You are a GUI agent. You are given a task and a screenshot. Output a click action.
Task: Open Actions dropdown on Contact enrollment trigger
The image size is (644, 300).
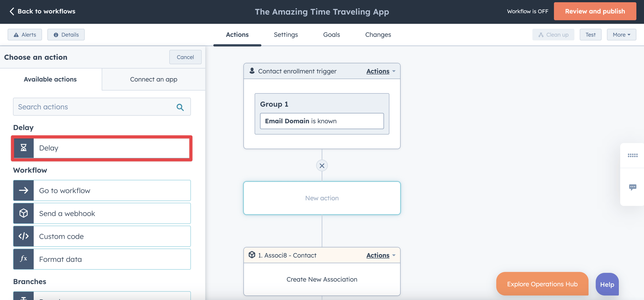pyautogui.click(x=380, y=71)
